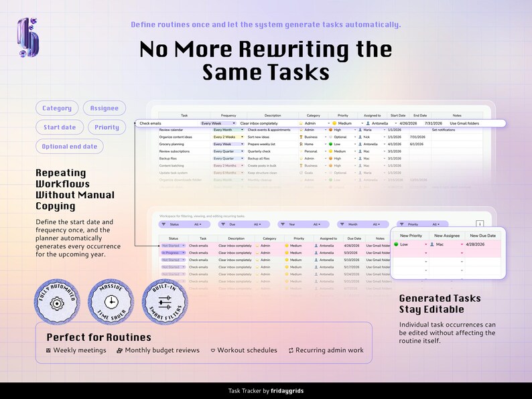The height and width of the screenshot is (399, 532).
Task: Click fridaygrids brand name in footer
Action: [x=287, y=391]
